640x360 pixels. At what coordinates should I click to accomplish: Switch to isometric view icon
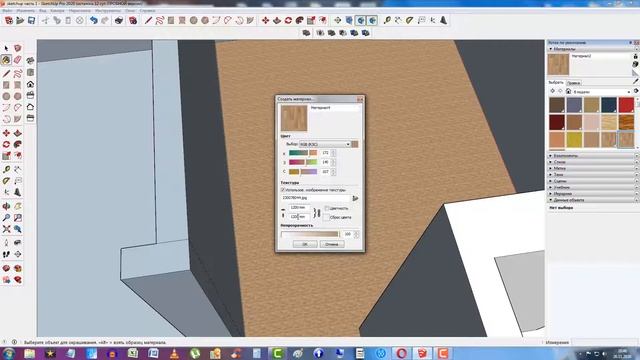pos(30,61)
